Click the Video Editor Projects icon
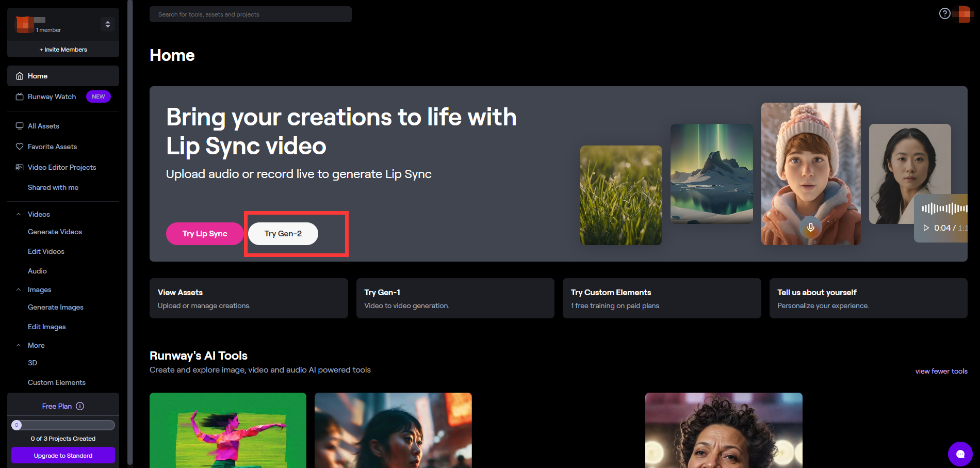The image size is (980, 468). (x=20, y=167)
